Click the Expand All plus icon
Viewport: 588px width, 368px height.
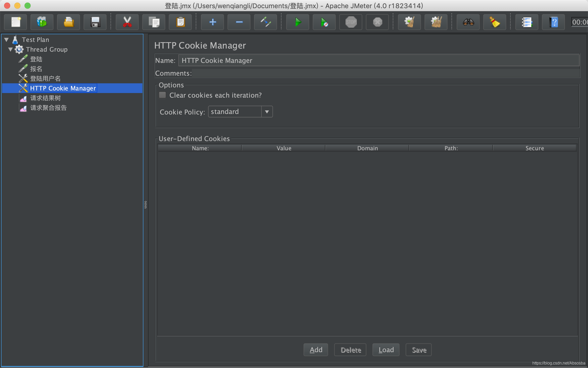coord(212,22)
